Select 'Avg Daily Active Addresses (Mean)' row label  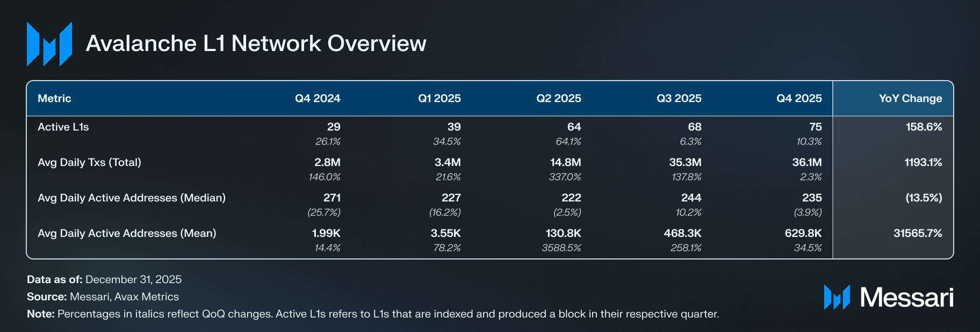(127, 233)
